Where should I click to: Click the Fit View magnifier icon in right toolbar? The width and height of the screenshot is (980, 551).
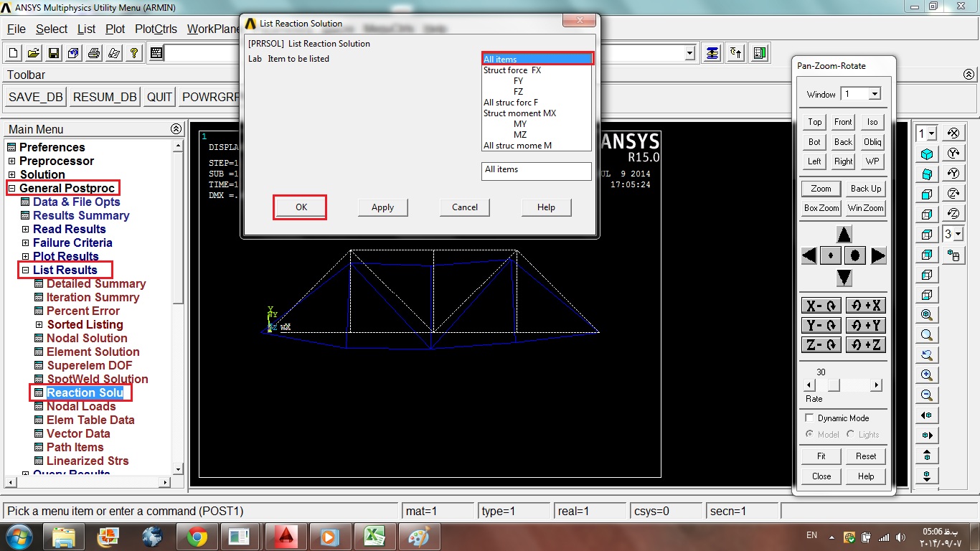tap(927, 315)
